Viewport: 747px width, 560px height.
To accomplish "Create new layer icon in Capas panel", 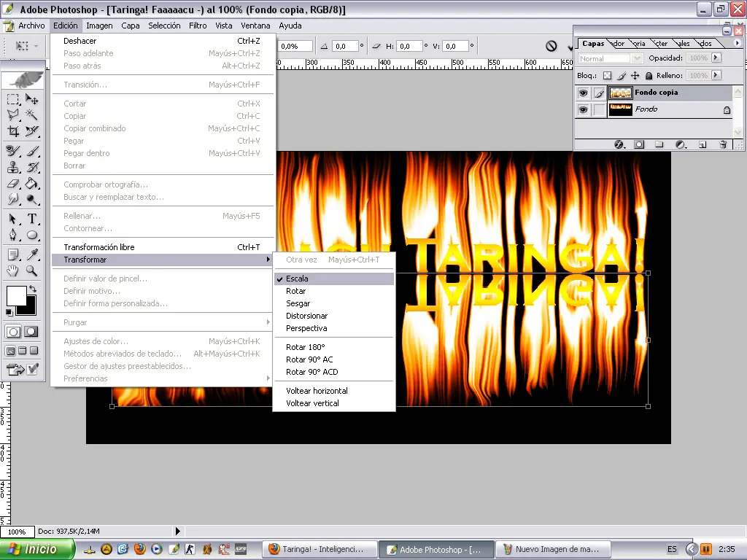I will (x=703, y=144).
